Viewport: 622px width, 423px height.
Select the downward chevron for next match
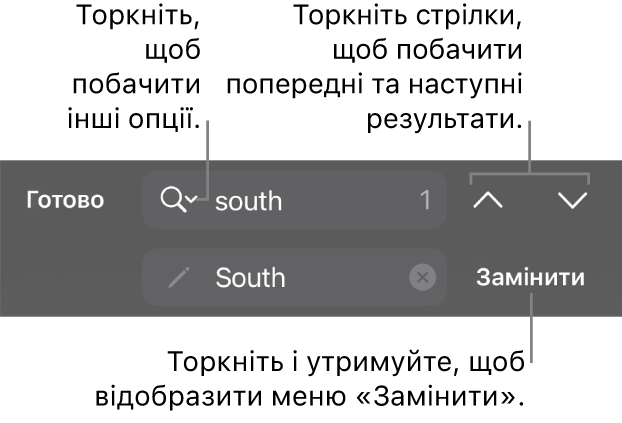click(x=572, y=200)
